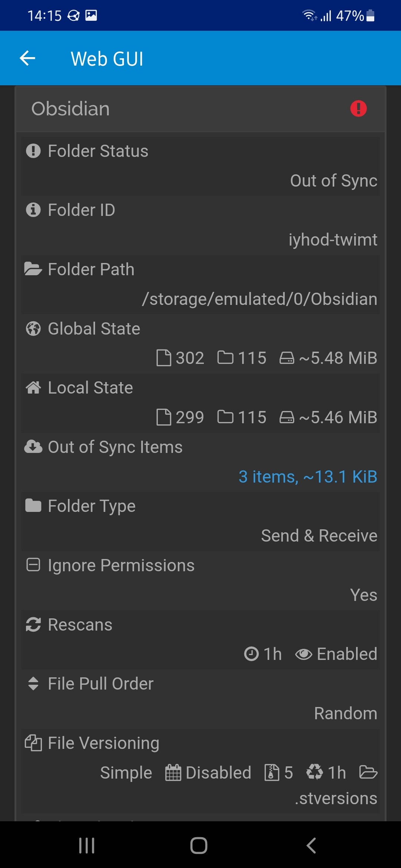The height and width of the screenshot is (868, 401).
Task: Click the Out of Sync Items cloud icon
Action: 33,447
